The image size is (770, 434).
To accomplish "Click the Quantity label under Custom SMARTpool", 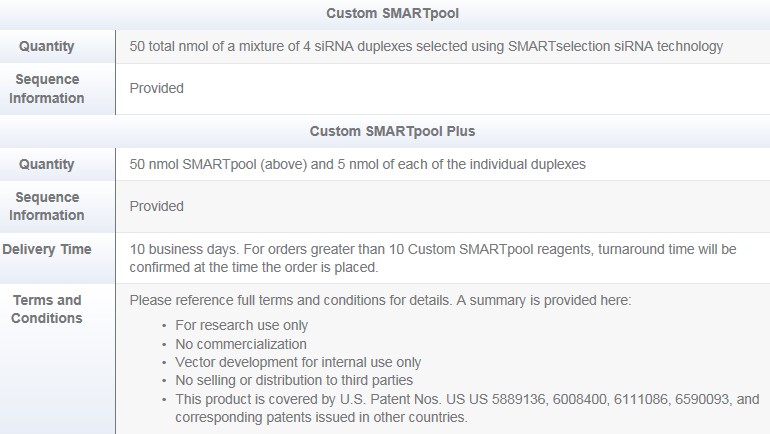I will [47, 46].
